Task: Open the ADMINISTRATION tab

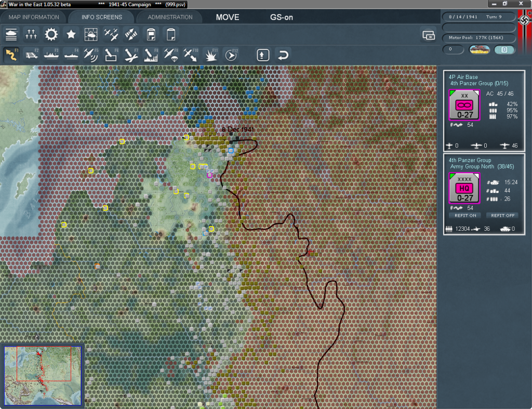Action: (x=170, y=17)
